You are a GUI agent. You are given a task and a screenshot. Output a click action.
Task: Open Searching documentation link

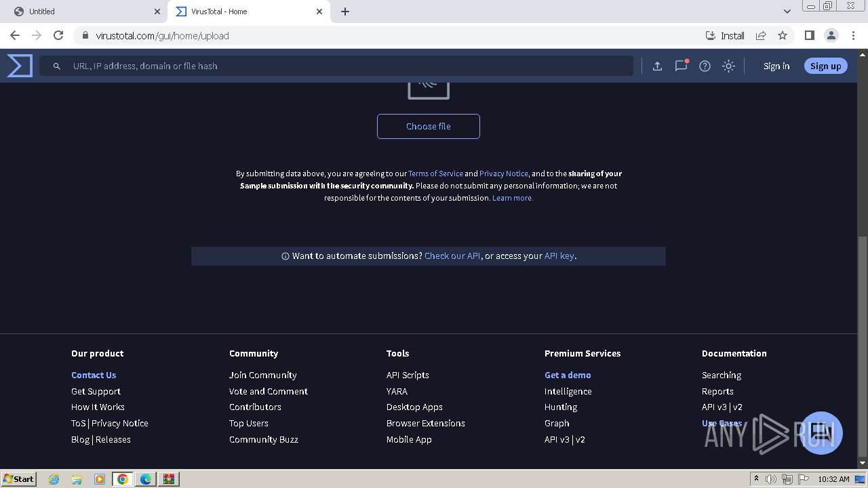tap(722, 375)
